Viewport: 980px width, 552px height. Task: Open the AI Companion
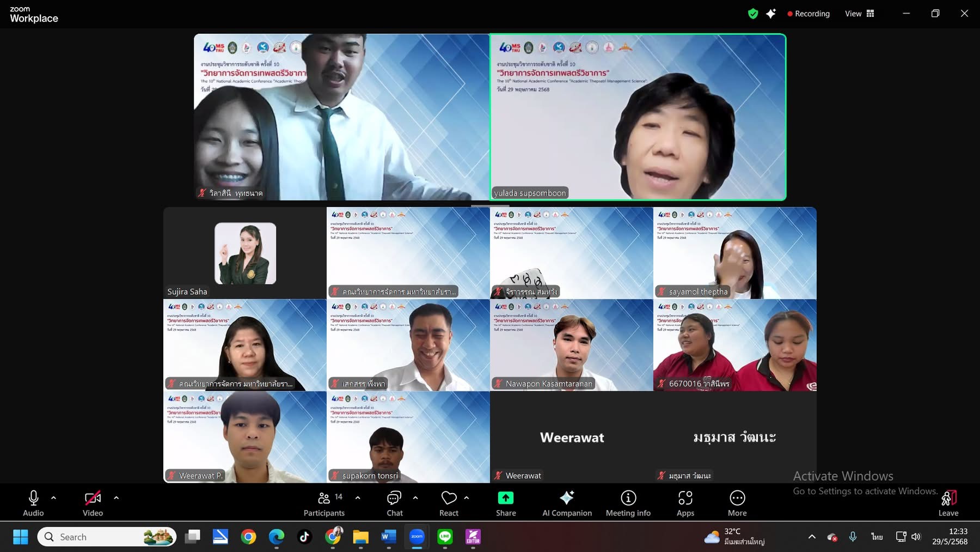pyautogui.click(x=567, y=504)
